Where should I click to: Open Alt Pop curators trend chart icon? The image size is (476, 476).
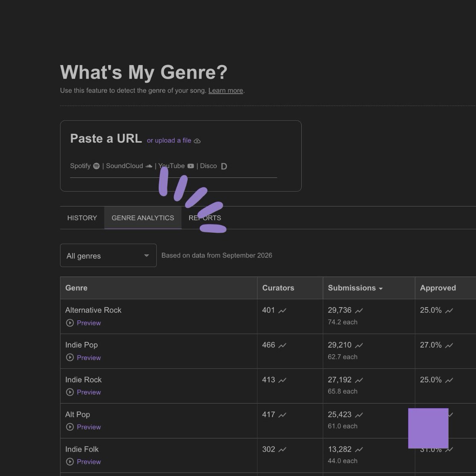282,415
